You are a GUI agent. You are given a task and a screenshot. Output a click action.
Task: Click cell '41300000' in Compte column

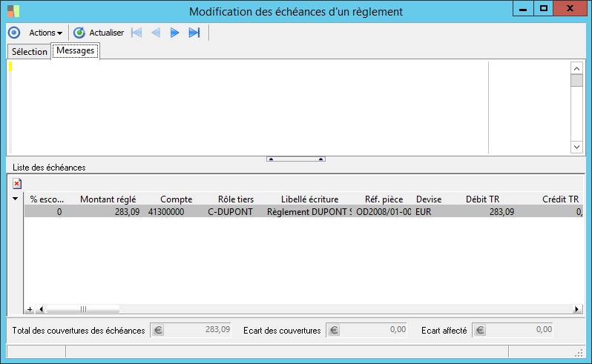[x=166, y=212]
